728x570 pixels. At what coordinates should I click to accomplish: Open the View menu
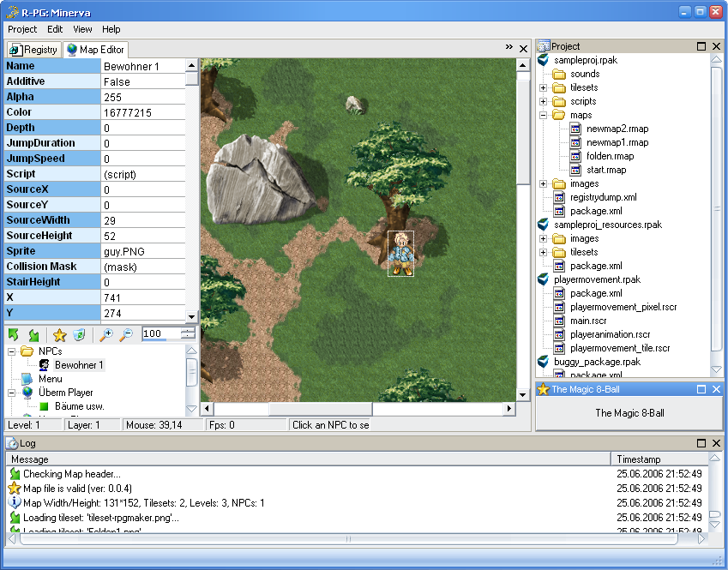point(82,29)
